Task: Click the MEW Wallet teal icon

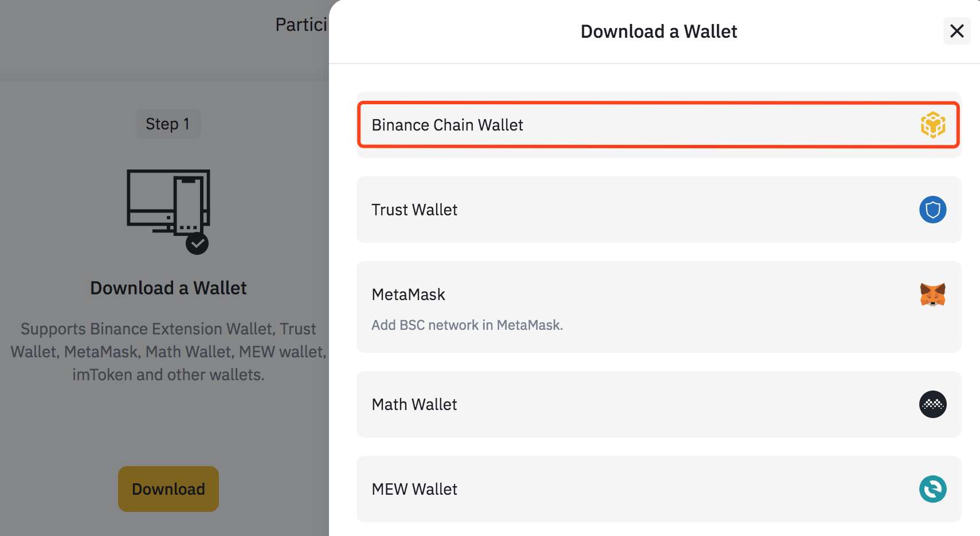Action: [933, 489]
